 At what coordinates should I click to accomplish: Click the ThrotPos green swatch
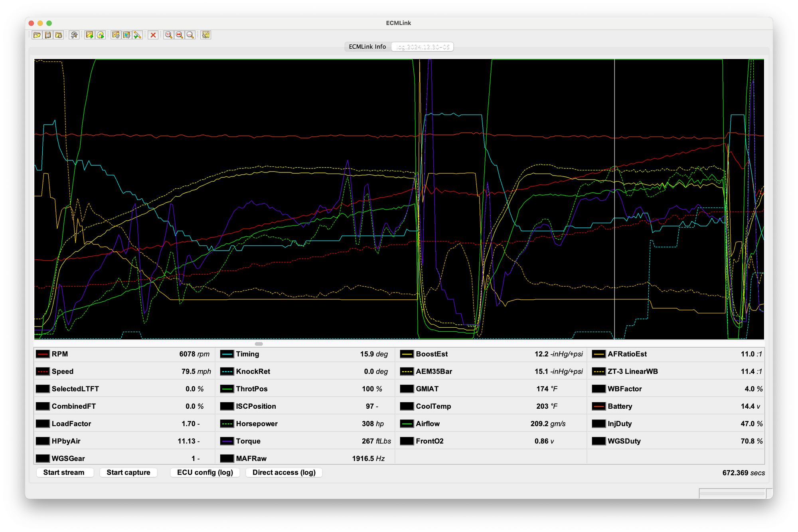(x=227, y=389)
